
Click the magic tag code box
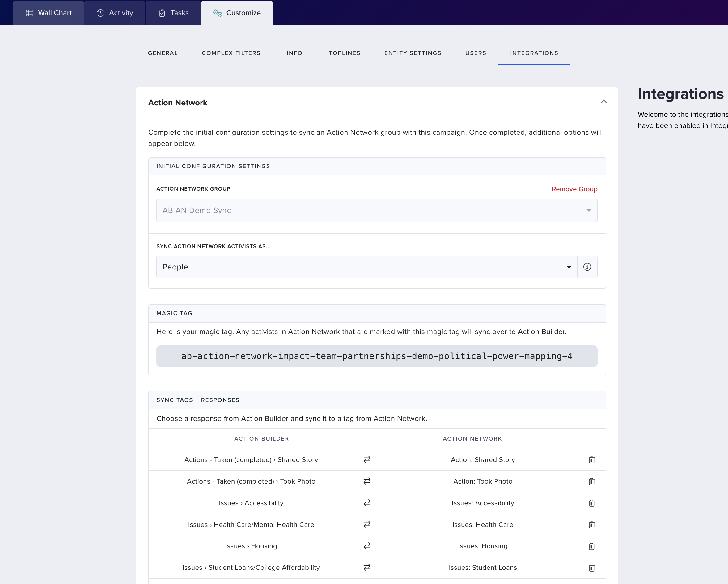pos(377,356)
